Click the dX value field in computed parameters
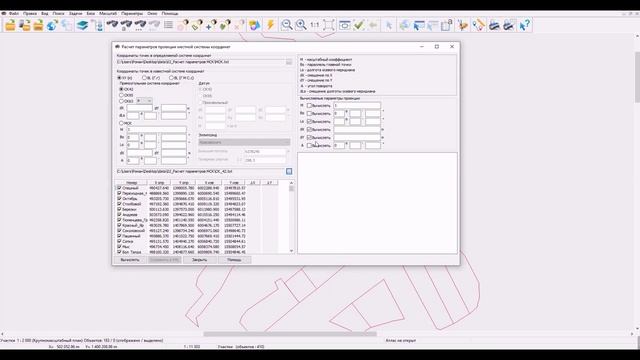 click(x=357, y=129)
